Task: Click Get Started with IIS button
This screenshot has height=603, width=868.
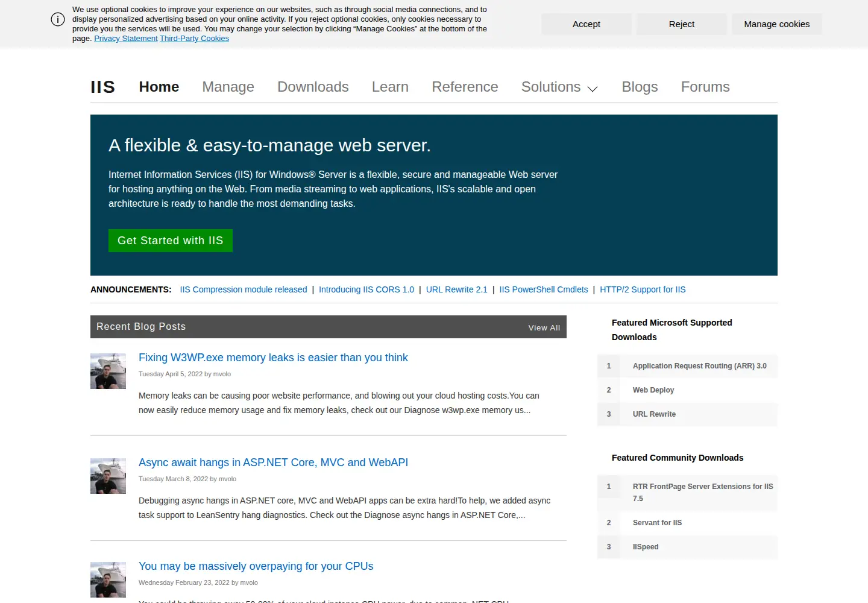Action: click(171, 241)
